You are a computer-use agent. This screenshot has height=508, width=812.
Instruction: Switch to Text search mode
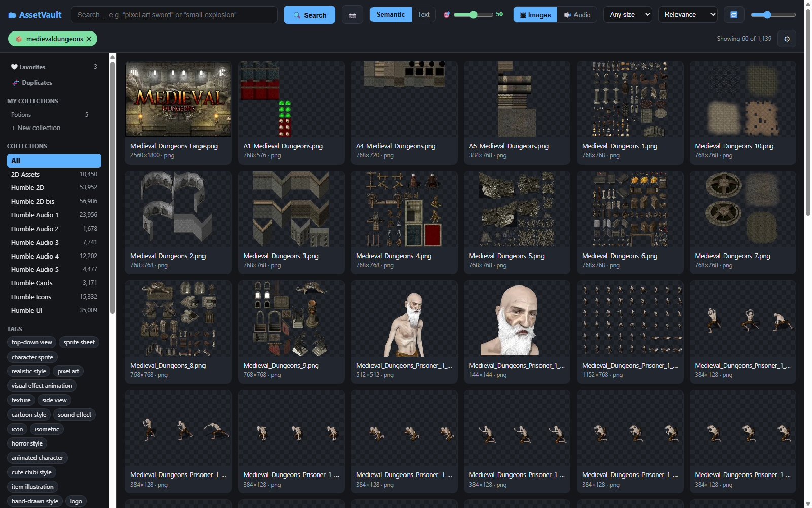pos(424,14)
